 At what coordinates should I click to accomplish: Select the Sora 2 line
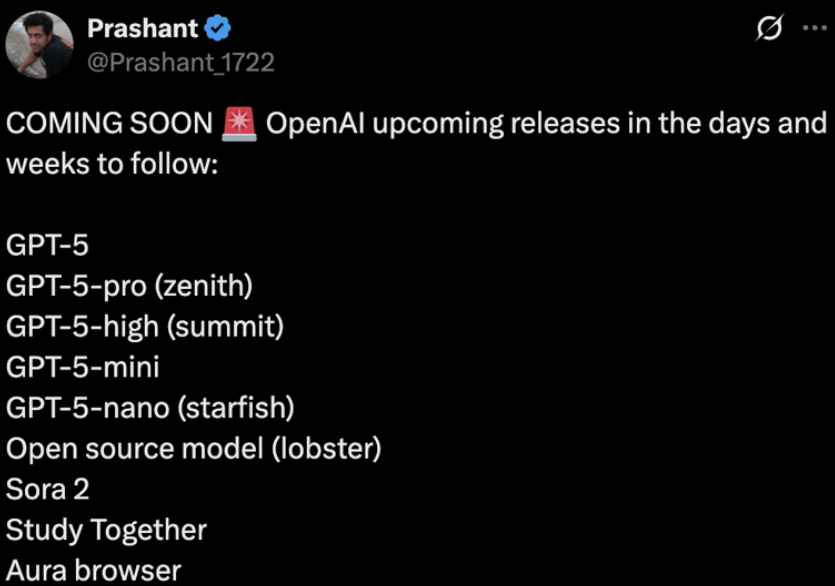(48, 489)
